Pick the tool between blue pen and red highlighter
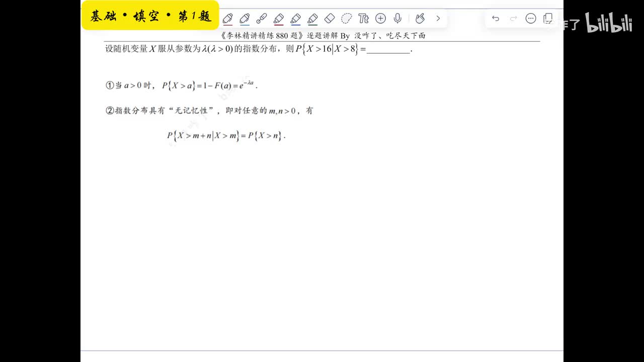Screen dimensions: 644x362 click(262, 19)
